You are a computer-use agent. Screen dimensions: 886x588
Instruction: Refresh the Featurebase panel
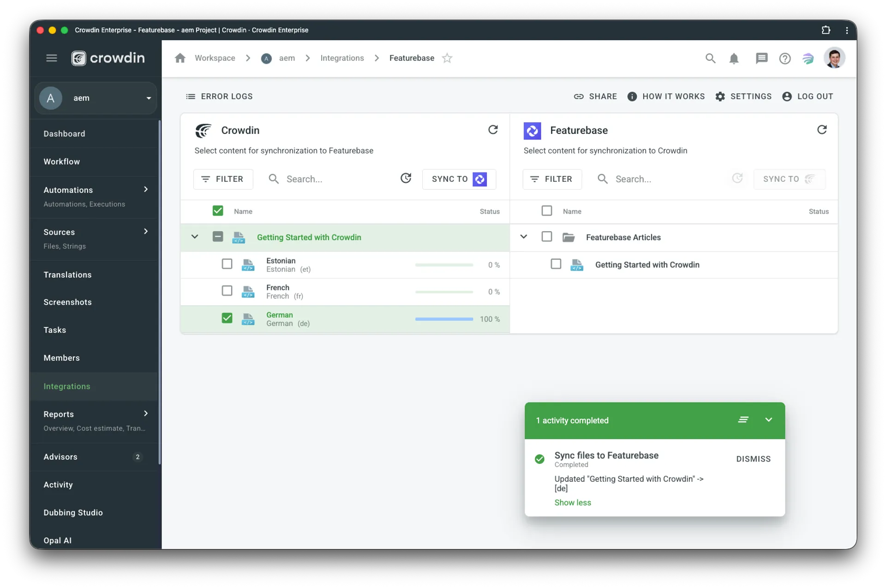tap(822, 130)
